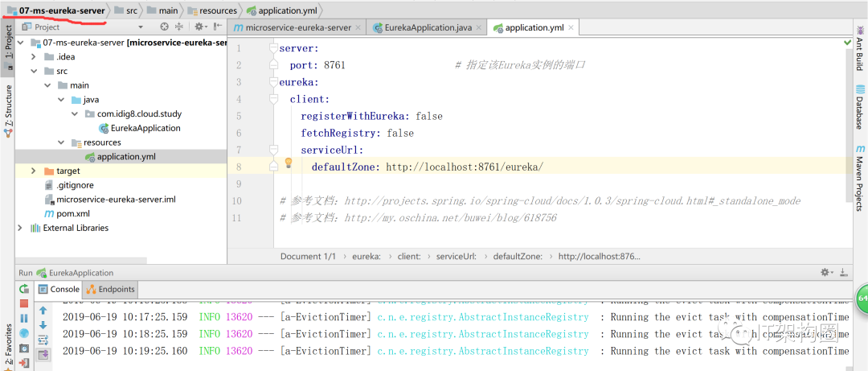Jump down the stack trace with down arrow
The image size is (868, 371).
coord(43,325)
